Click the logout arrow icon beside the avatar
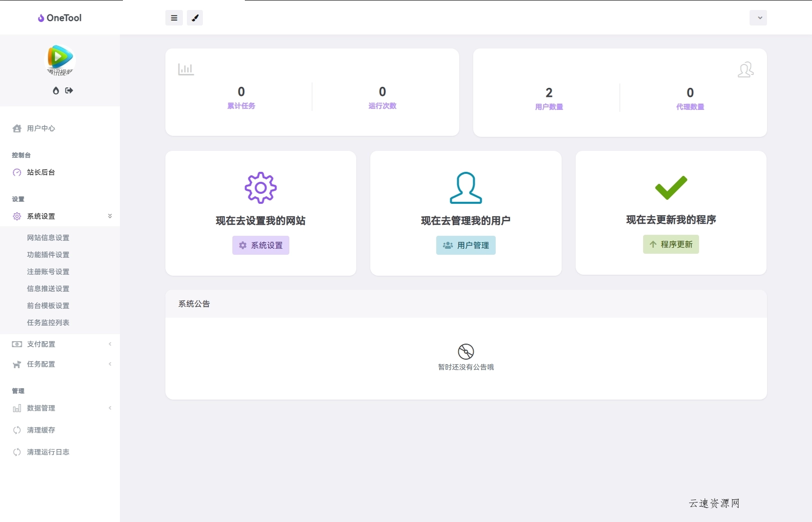812x522 pixels. (x=69, y=91)
